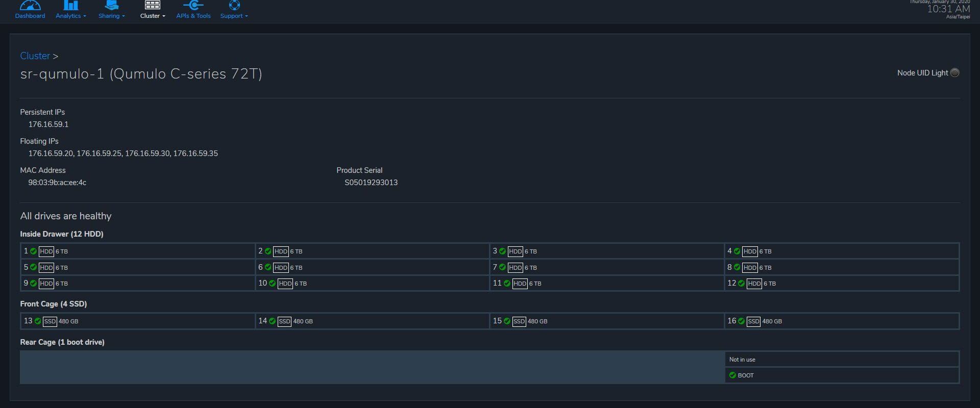Click the green health check for drive 12
Screen dimensions: 980x408
[741, 283]
